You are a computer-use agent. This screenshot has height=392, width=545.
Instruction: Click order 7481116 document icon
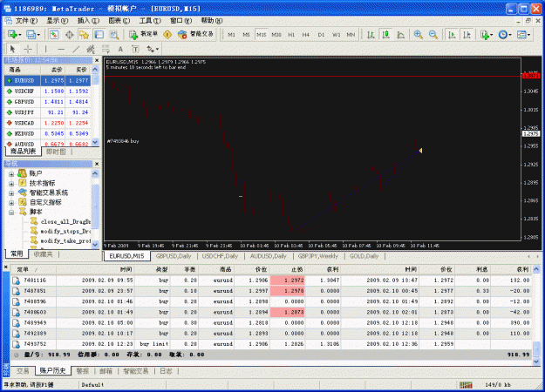click(x=16, y=280)
